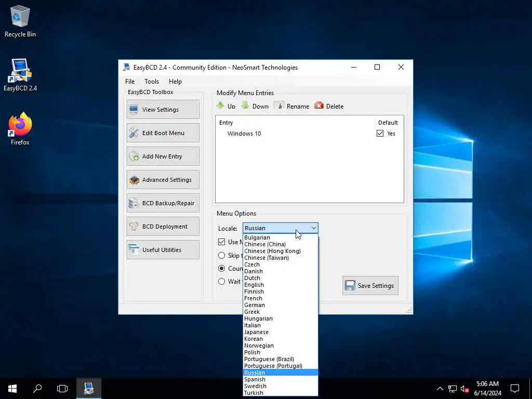Open the Help menu
532x399 pixels.
[x=175, y=82]
